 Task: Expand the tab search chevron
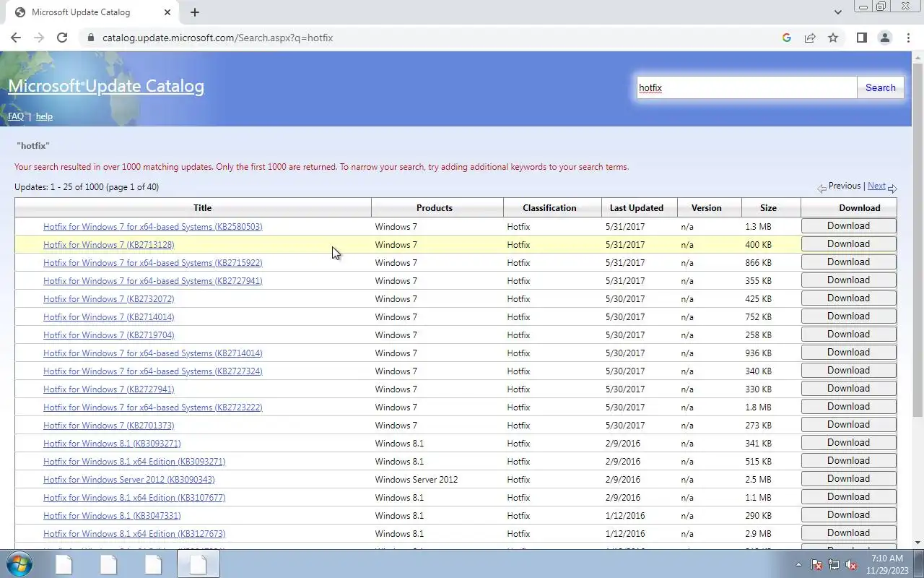click(x=837, y=12)
